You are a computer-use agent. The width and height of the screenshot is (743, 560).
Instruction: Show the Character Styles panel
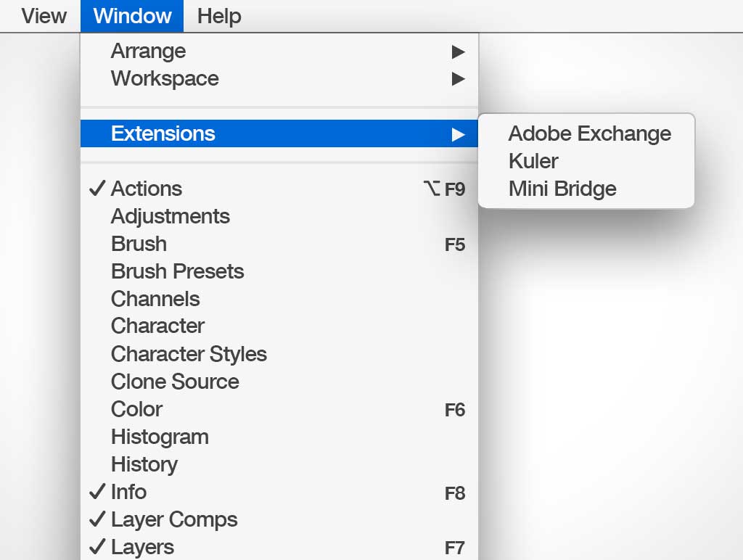tap(189, 355)
